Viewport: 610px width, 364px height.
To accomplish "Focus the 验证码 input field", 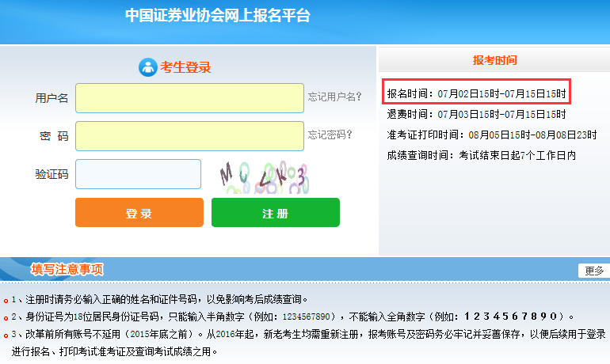I will pyautogui.click(x=138, y=174).
